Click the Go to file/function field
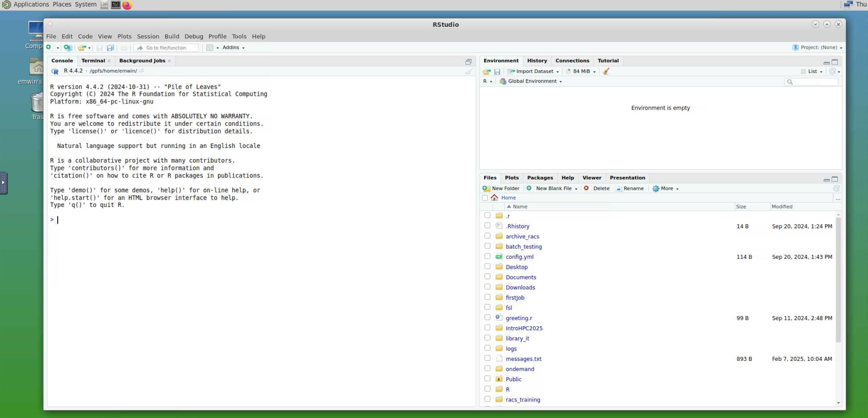The image size is (868, 418). (x=166, y=48)
